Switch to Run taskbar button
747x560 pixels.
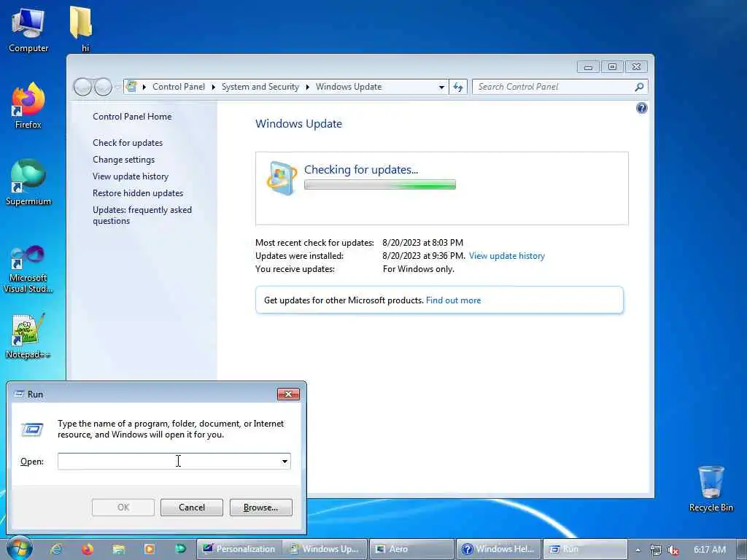click(585, 549)
